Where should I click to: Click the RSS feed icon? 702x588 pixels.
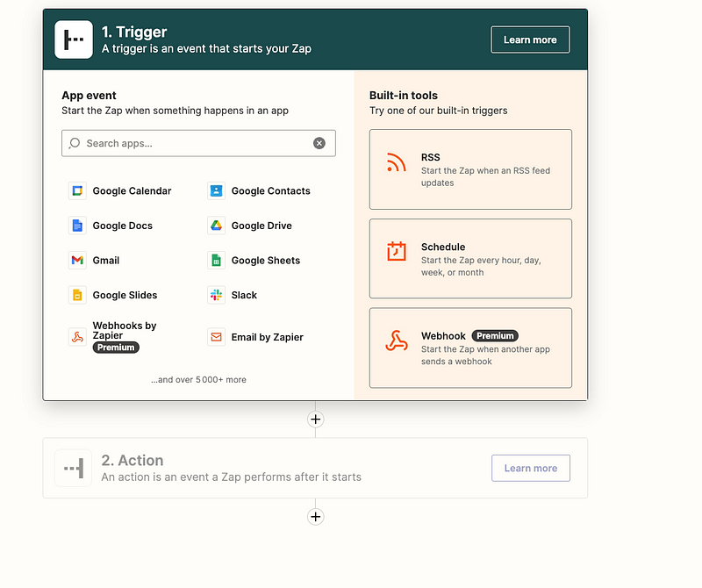(397, 162)
